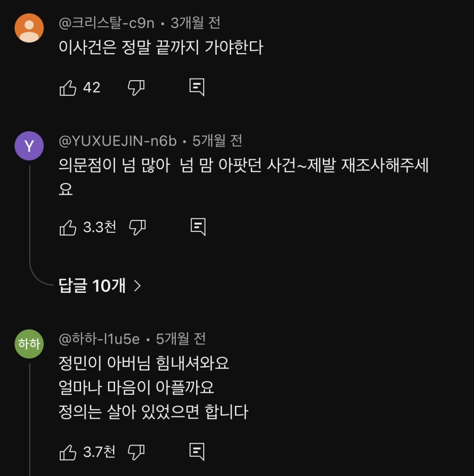This screenshot has width=474, height=476.
Task: Click the 5개월 전 timestamp on YUXUEJIN comment
Action: pos(217,141)
